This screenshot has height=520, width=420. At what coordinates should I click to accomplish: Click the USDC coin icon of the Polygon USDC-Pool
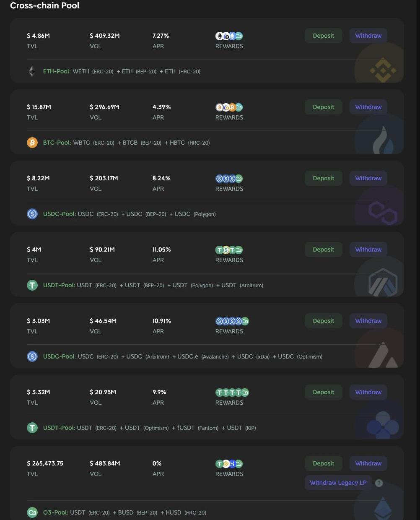click(32, 214)
